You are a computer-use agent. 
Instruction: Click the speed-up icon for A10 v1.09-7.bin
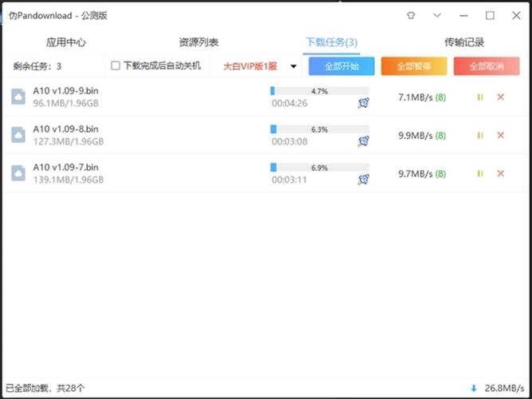[364, 180]
